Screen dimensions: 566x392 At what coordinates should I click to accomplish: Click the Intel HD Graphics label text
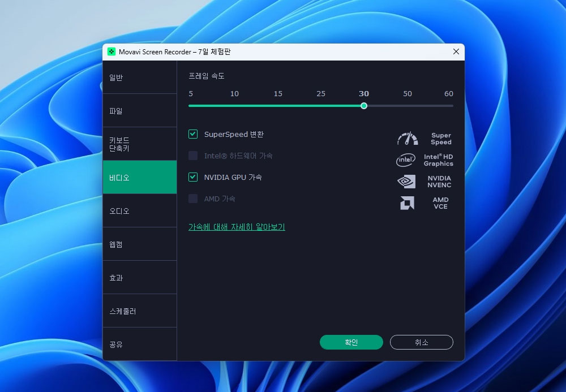438,160
